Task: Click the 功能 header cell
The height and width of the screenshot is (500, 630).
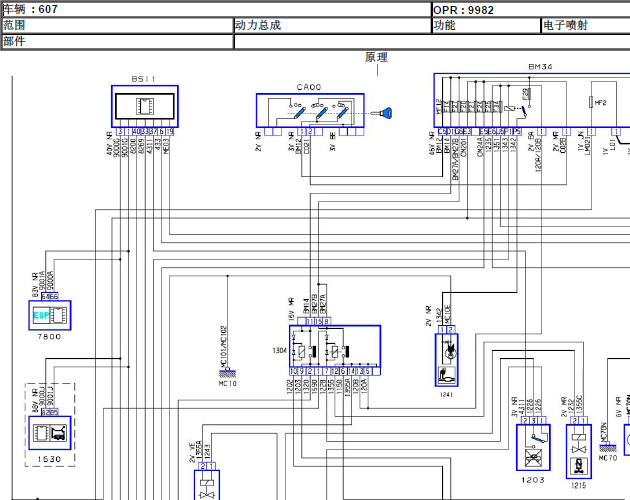Action: point(486,25)
